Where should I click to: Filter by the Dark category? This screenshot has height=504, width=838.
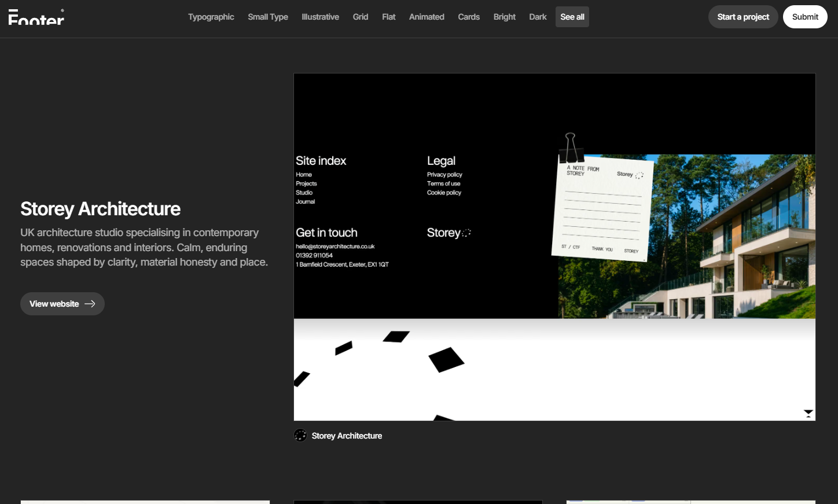[538, 17]
